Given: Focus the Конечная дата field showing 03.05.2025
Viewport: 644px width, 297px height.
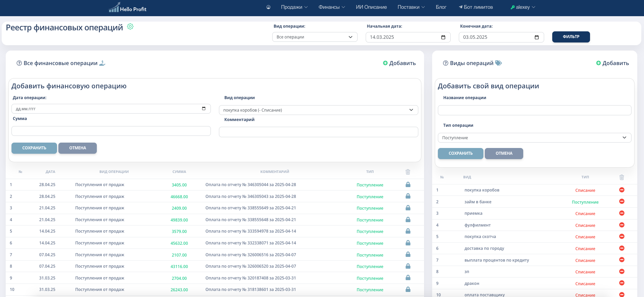Looking at the screenshot, I should coord(501,37).
